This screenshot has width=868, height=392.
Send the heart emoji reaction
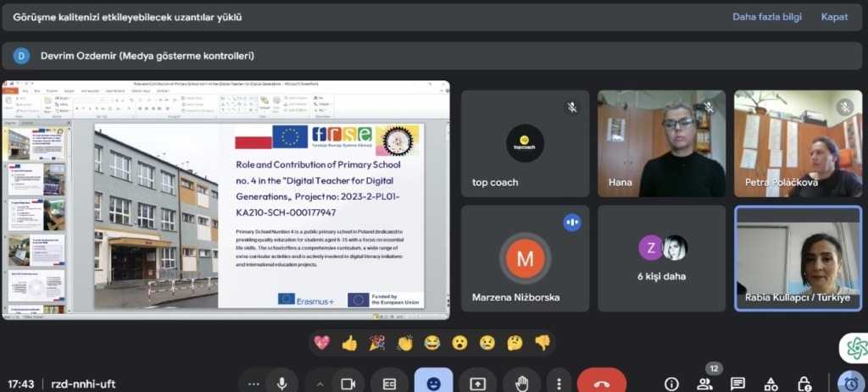[x=321, y=343]
